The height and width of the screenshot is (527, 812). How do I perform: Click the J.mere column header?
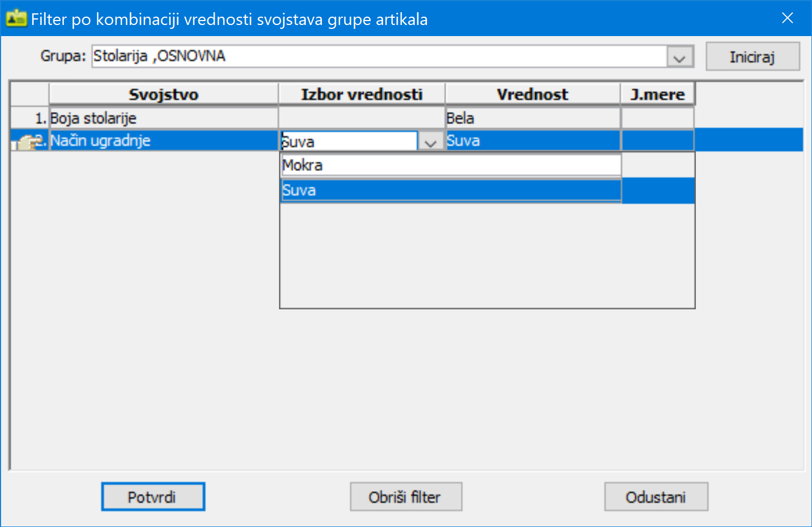(657, 94)
